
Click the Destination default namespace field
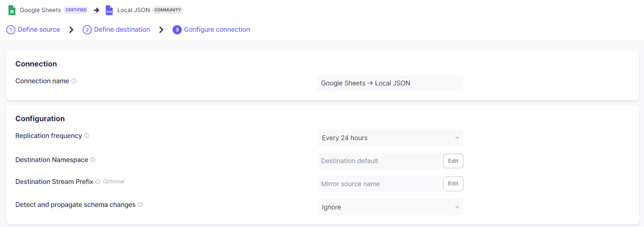pos(379,161)
